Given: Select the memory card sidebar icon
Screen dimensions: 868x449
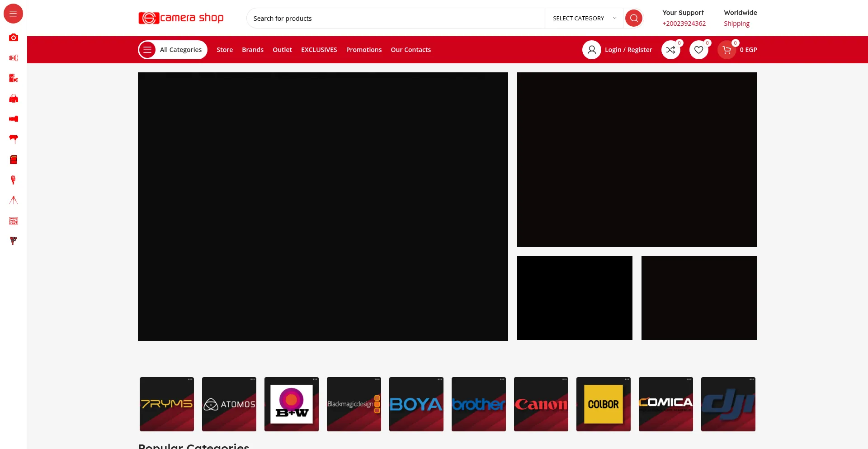Looking at the screenshot, I should [x=14, y=160].
